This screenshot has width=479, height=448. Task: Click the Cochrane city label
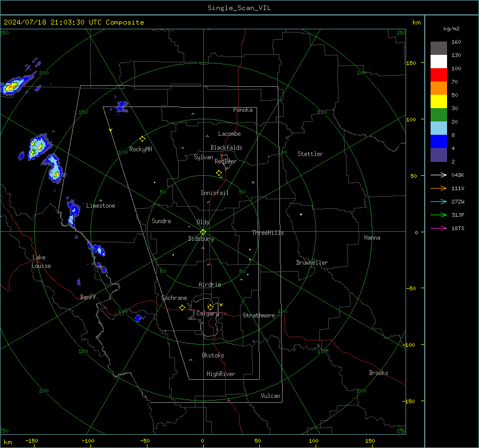pyautogui.click(x=174, y=298)
